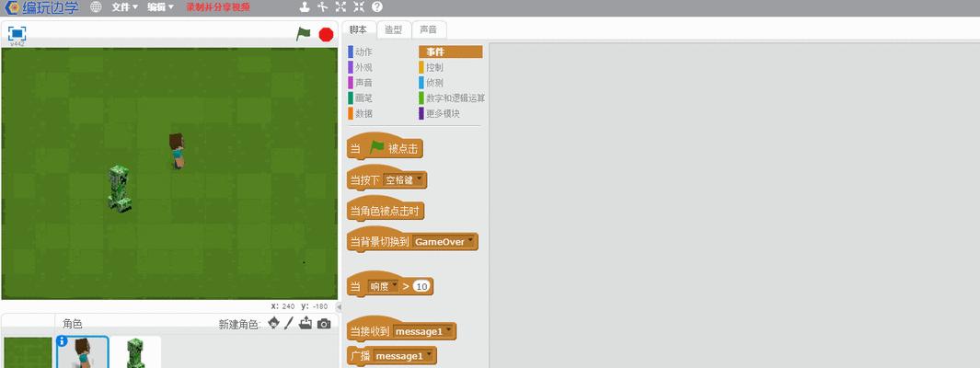Open the language globe menu
This screenshot has width=980, height=368.
[96, 6]
